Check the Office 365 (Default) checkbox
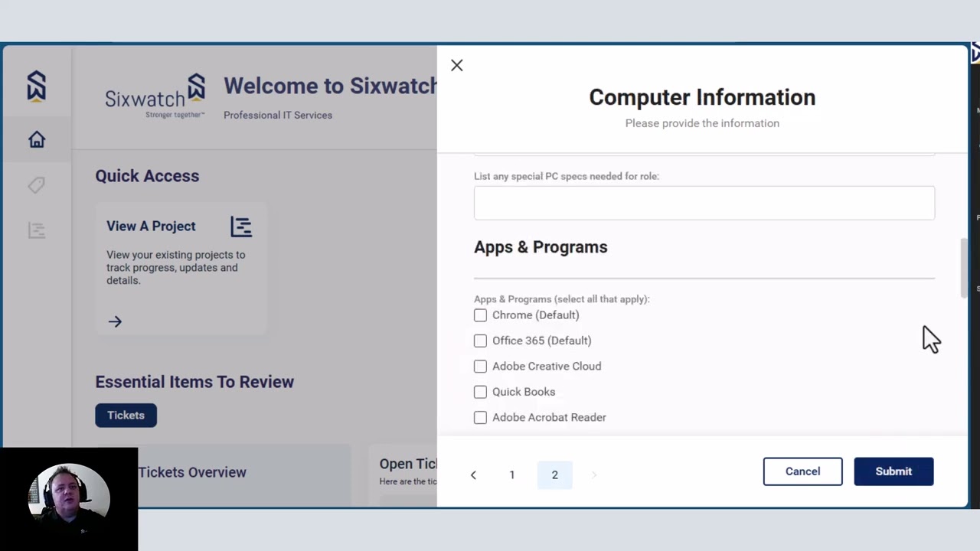The height and width of the screenshot is (551, 980). pos(480,341)
